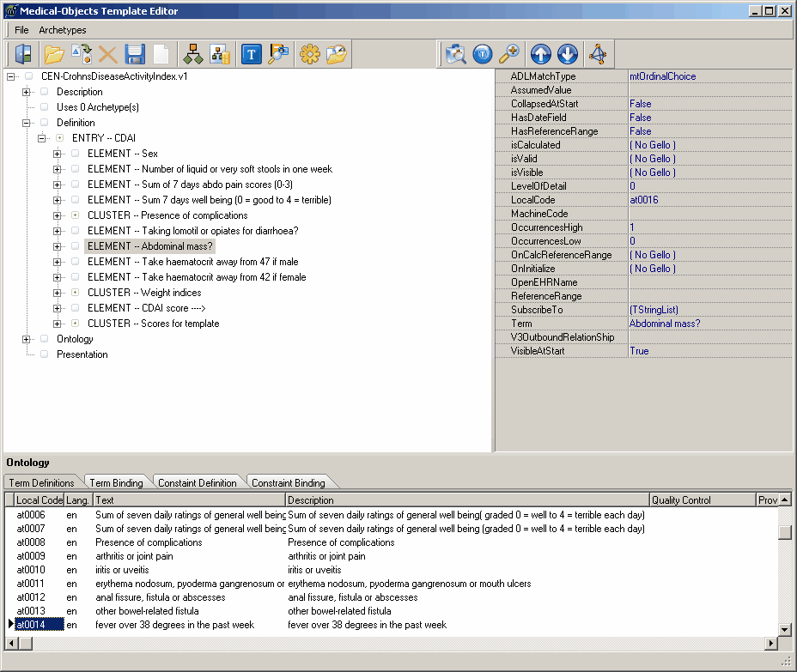Collapse the ENTRY -- CDAI node
Image resolution: width=797 pixels, height=672 pixels.
pyautogui.click(x=42, y=138)
